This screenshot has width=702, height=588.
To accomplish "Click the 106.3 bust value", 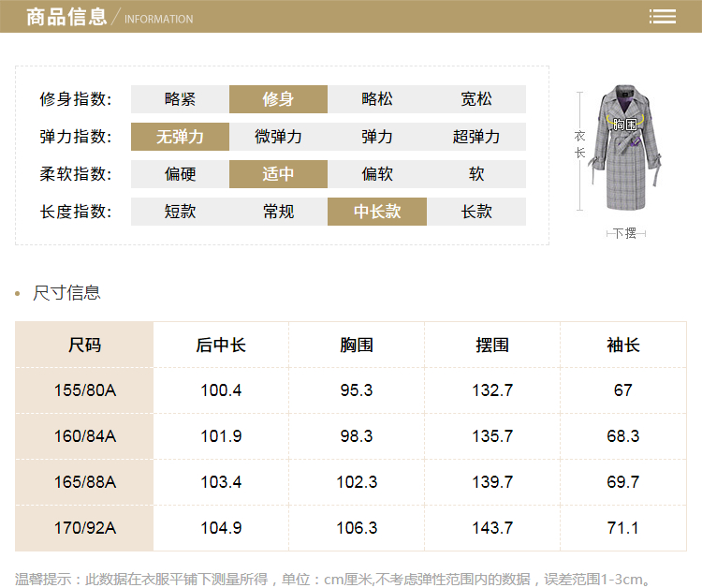I will [357, 528].
